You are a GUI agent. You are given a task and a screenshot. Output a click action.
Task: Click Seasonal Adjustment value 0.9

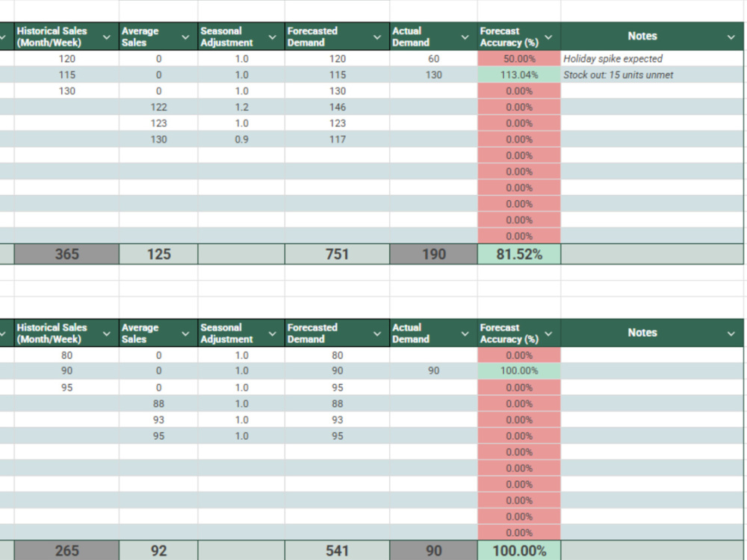point(241,140)
